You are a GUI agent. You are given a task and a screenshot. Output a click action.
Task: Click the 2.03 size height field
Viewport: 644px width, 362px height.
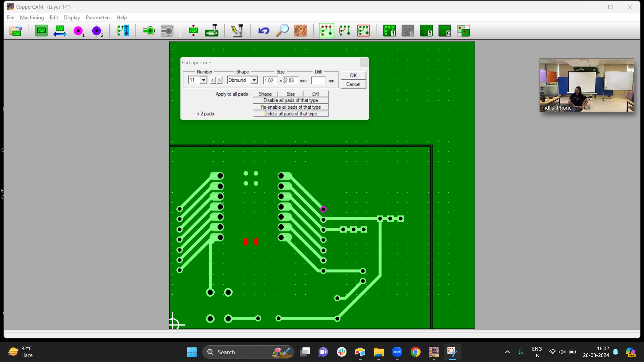(291, 80)
